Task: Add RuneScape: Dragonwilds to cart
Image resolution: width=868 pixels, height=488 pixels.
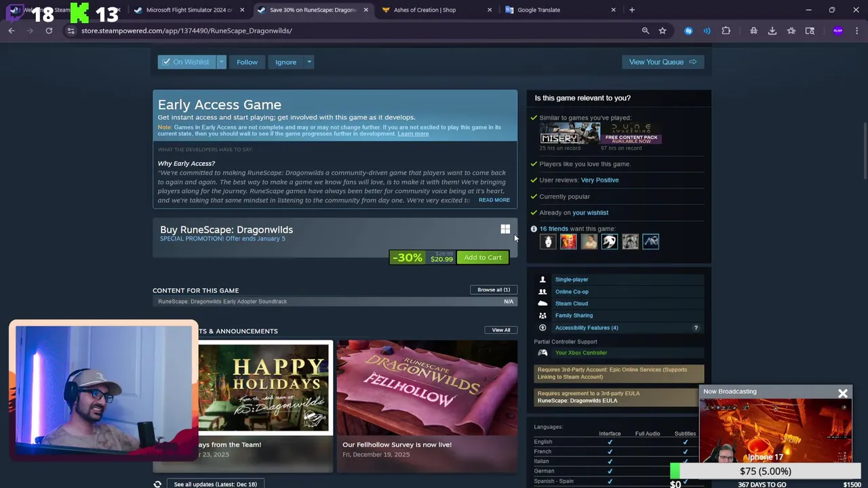Action: point(483,258)
